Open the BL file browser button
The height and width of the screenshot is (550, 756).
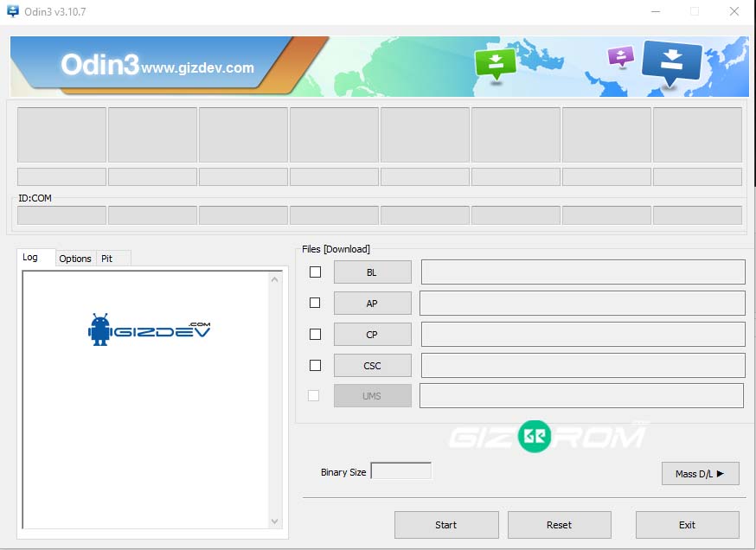click(x=372, y=272)
